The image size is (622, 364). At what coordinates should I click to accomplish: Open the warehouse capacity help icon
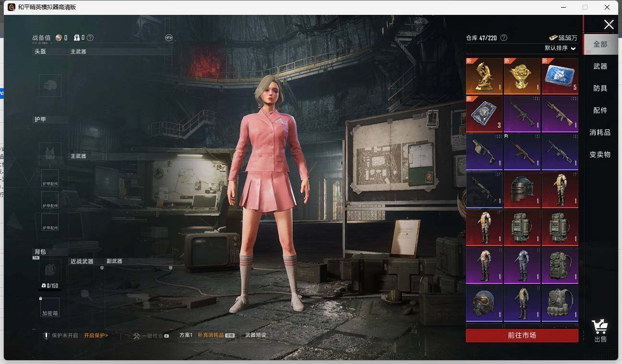coord(503,38)
